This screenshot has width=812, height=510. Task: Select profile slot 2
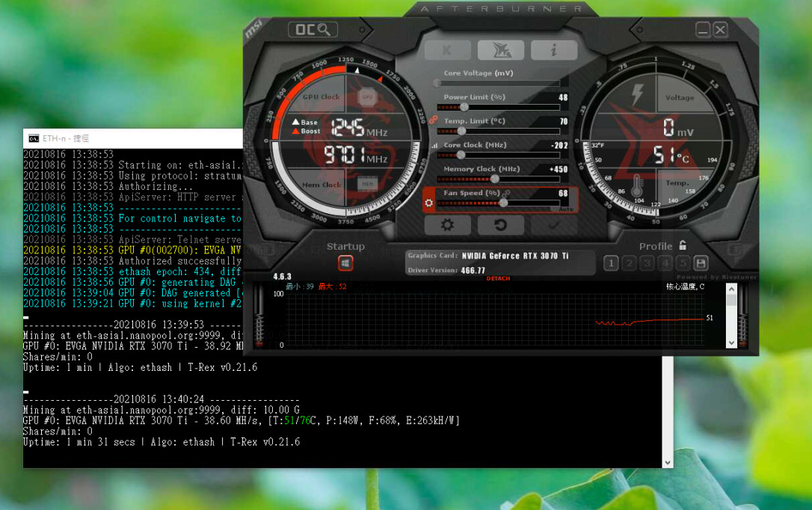[630, 263]
